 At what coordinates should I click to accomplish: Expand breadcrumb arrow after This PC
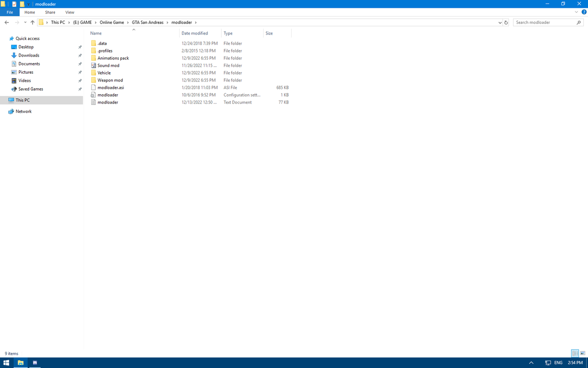point(69,22)
